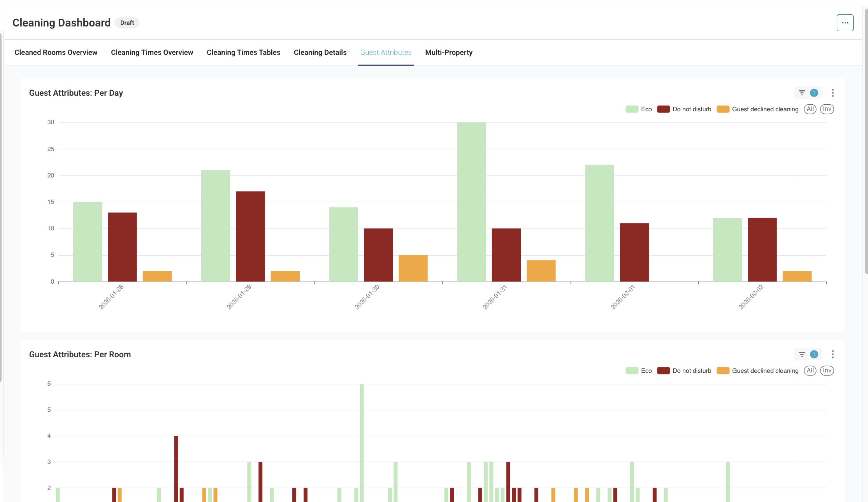The width and height of the screenshot is (868, 502).
Task: Open Per Day chart kebab menu
Action: [x=833, y=93]
